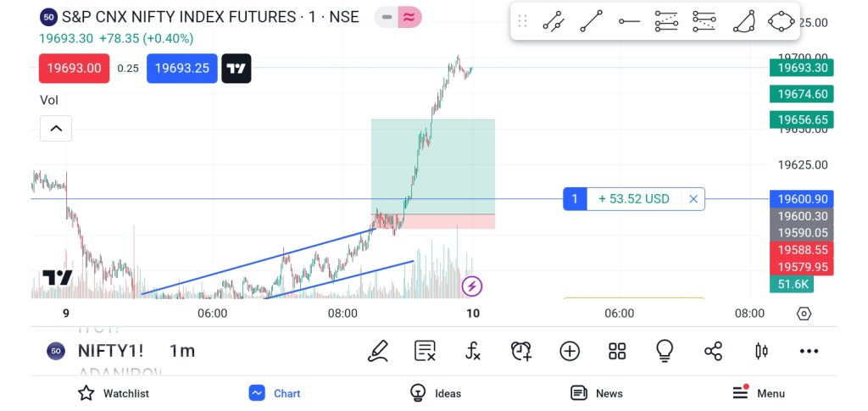868x411 pixels.
Task: Go to the News tab
Action: [x=597, y=393]
